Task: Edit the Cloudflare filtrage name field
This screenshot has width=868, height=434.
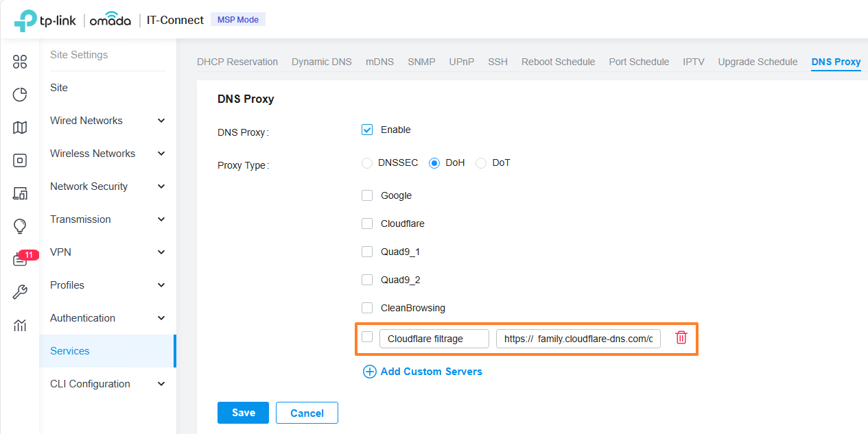Action: (x=434, y=337)
